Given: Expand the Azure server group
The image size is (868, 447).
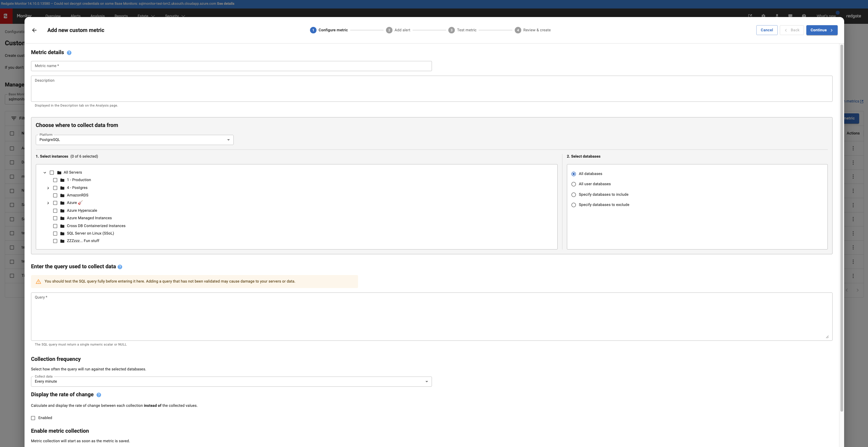Looking at the screenshot, I should [48, 203].
